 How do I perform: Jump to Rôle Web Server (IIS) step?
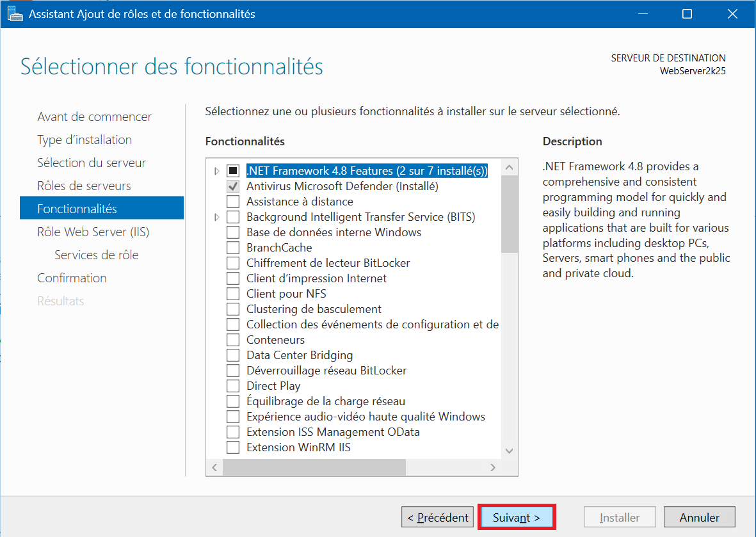pos(93,232)
